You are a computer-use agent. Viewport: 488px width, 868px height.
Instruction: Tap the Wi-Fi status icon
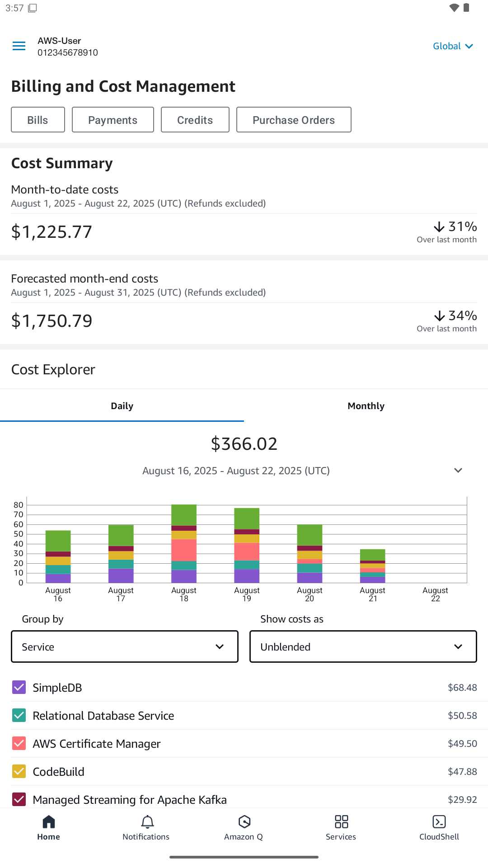454,8
